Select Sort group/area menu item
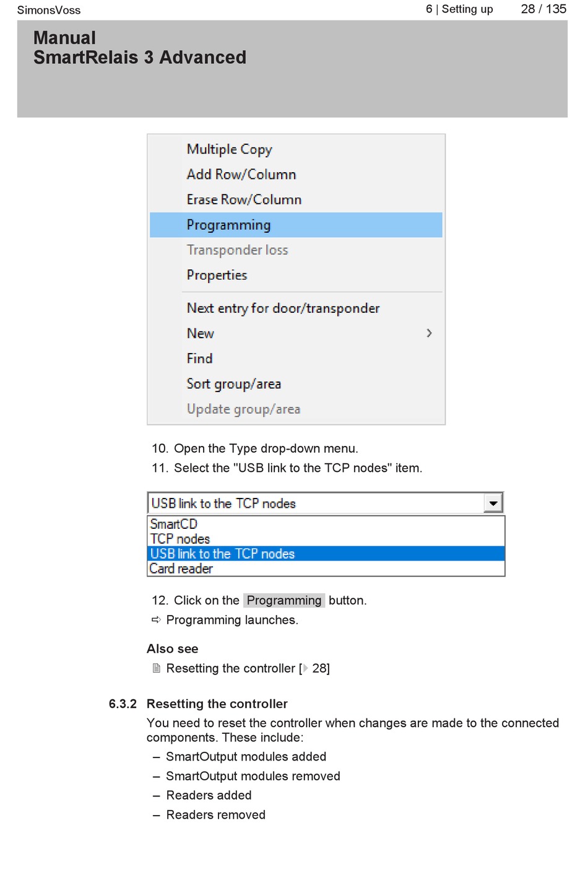Screen dimensions: 588x872 (x=296, y=384)
